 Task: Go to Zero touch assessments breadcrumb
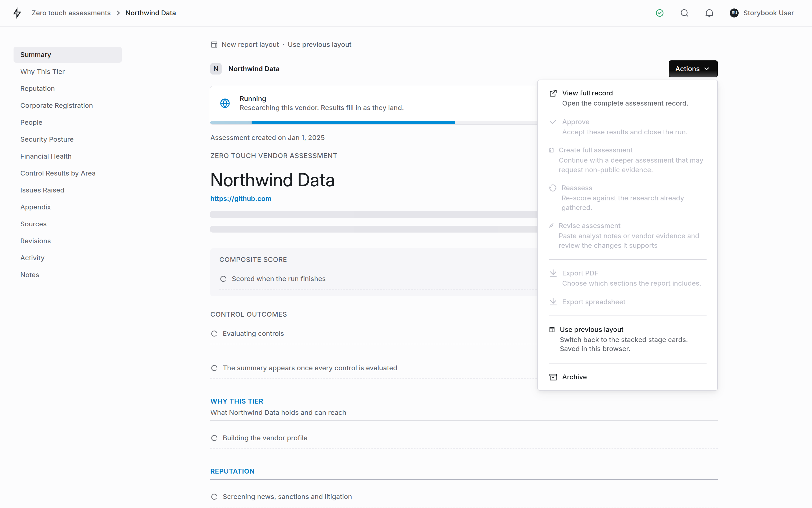pyautogui.click(x=71, y=13)
